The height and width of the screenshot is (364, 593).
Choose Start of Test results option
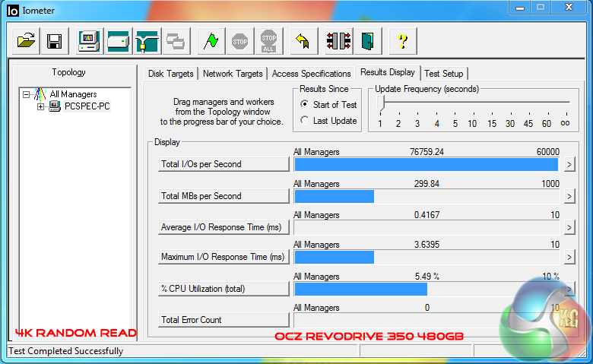point(304,104)
